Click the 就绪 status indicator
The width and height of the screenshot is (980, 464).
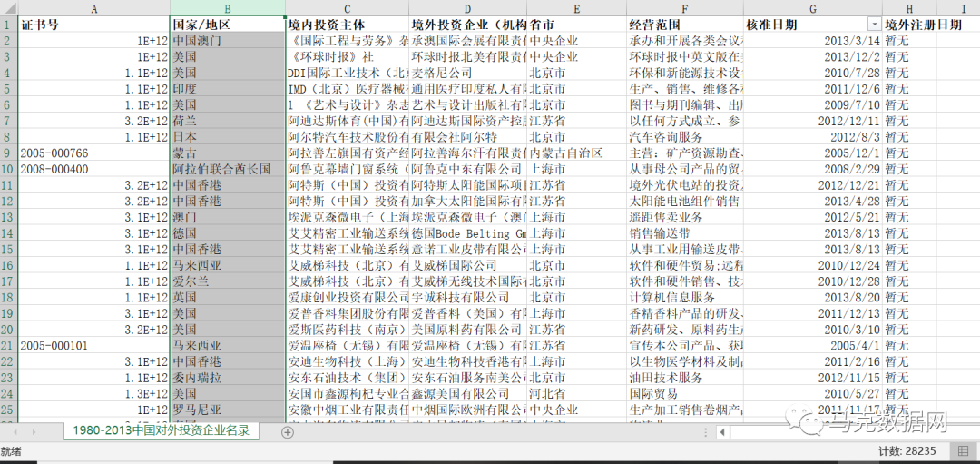11,451
